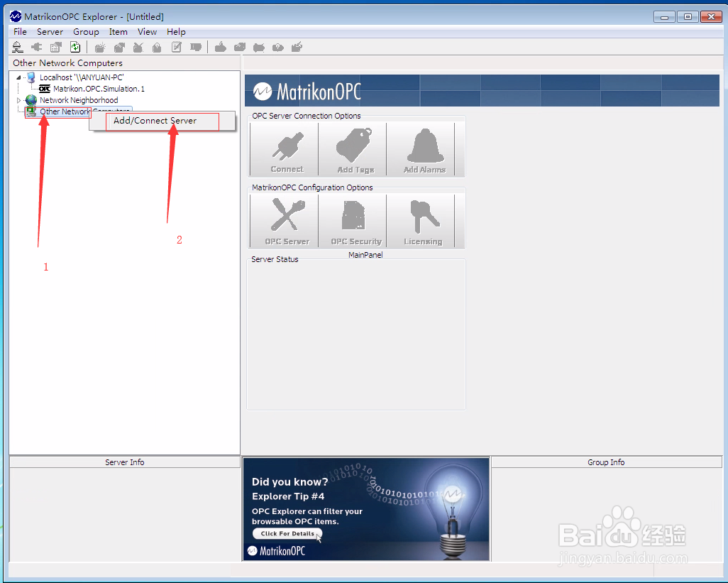Maximize the MatrikonOPC Explorer window
The height and width of the screenshot is (583, 728).
tap(688, 17)
